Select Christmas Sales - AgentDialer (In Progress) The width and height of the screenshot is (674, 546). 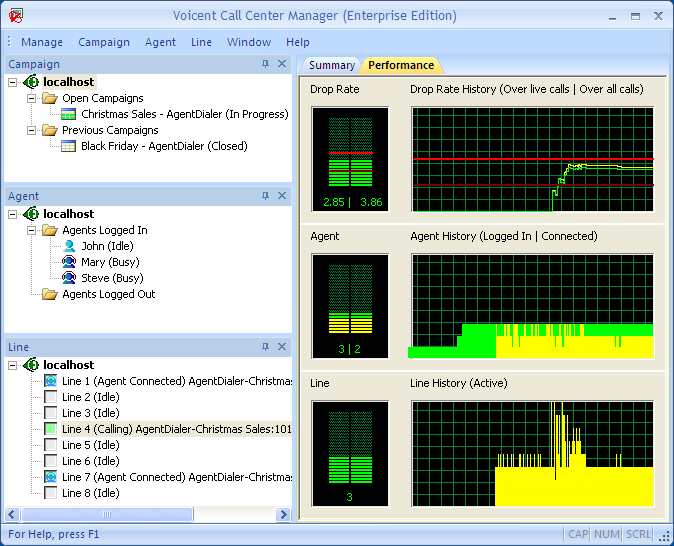185,114
